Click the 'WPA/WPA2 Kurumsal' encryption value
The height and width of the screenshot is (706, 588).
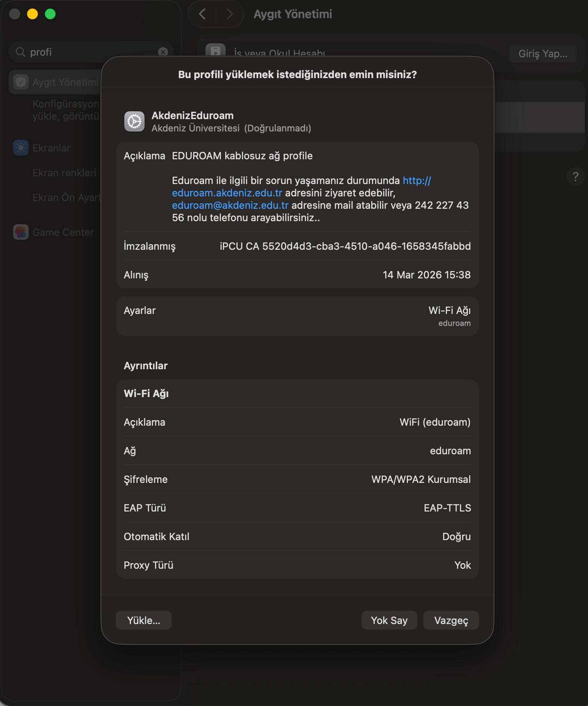pyautogui.click(x=421, y=479)
